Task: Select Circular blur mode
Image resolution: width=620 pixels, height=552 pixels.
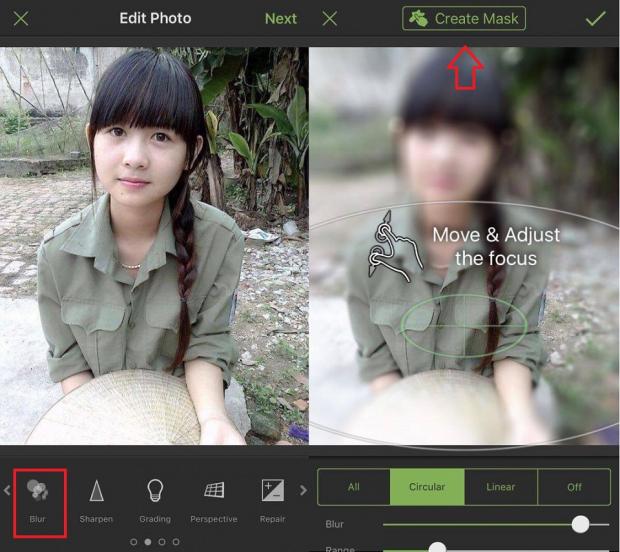Action: [427, 487]
